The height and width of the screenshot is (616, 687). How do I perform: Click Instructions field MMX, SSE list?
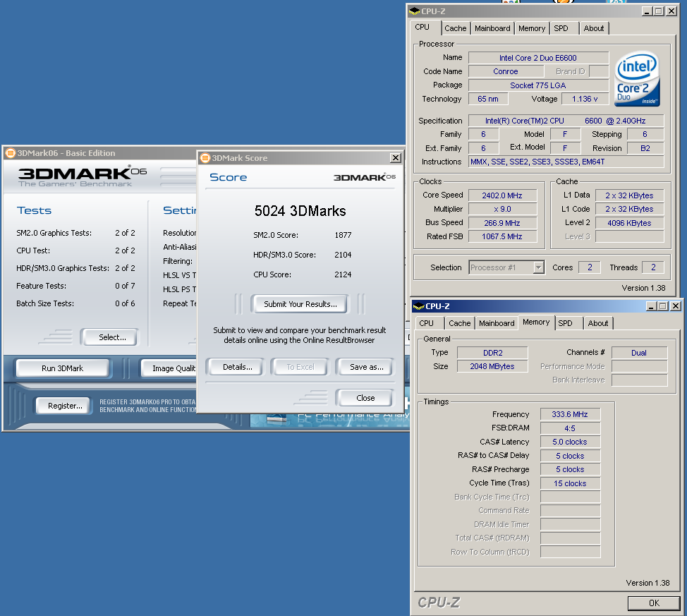pos(566,162)
